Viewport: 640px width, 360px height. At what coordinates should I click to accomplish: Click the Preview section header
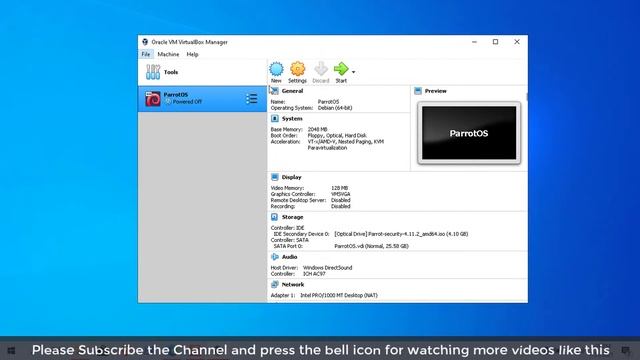tap(436, 91)
